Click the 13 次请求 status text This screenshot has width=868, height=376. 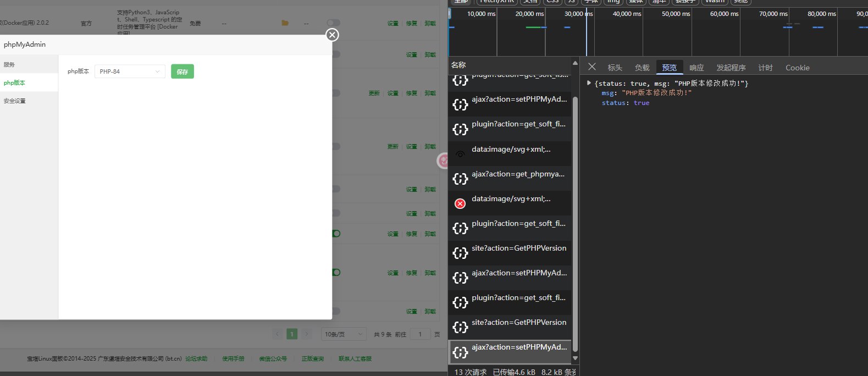470,372
